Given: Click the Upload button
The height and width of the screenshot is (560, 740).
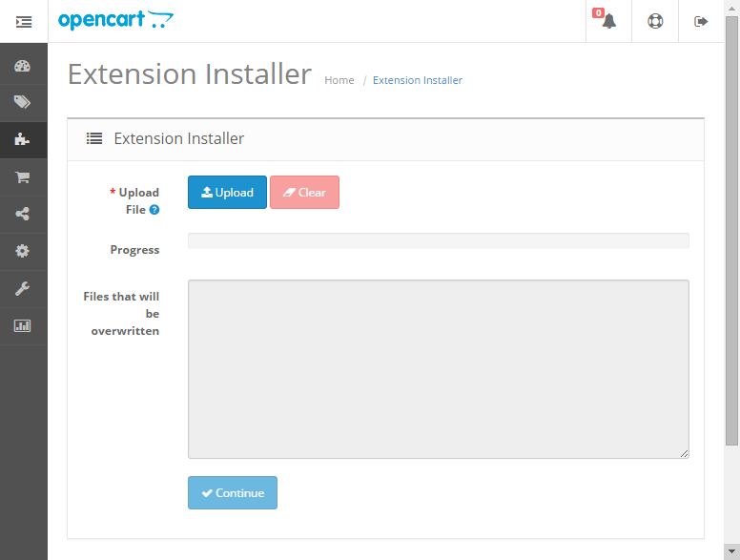Looking at the screenshot, I should (228, 192).
